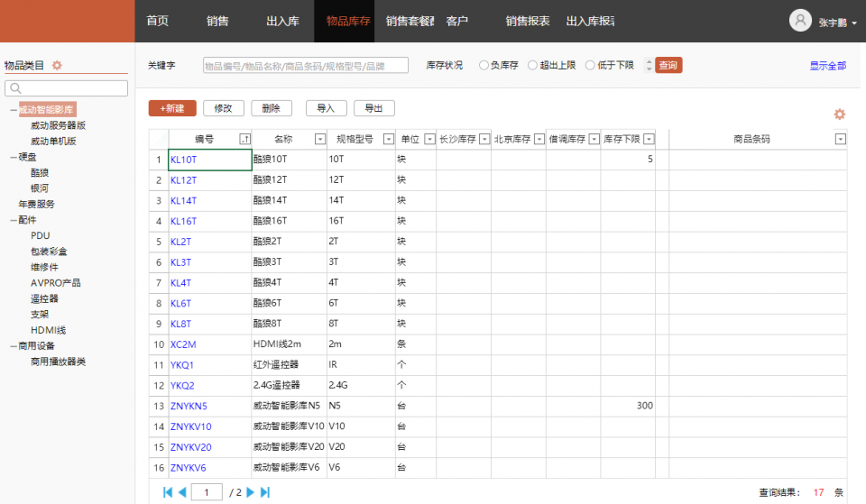Select PDU in category tree
Viewport: 866px width, 504px height.
point(41,235)
